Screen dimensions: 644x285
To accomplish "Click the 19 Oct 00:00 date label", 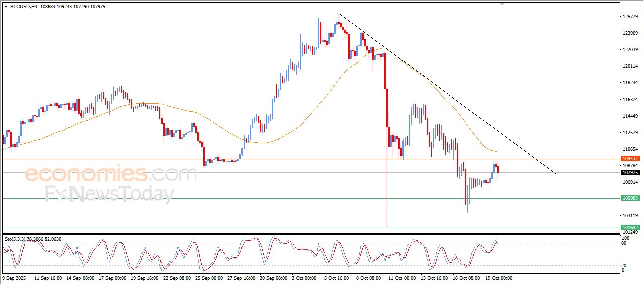I will click(498, 278).
